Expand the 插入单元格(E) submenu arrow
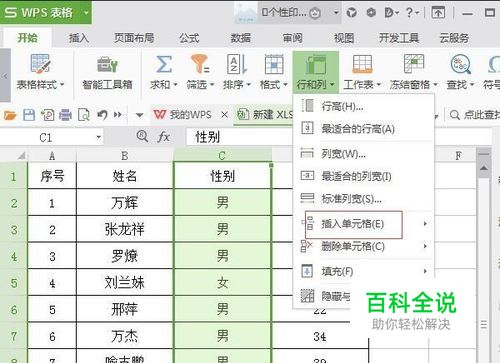 tap(425, 224)
